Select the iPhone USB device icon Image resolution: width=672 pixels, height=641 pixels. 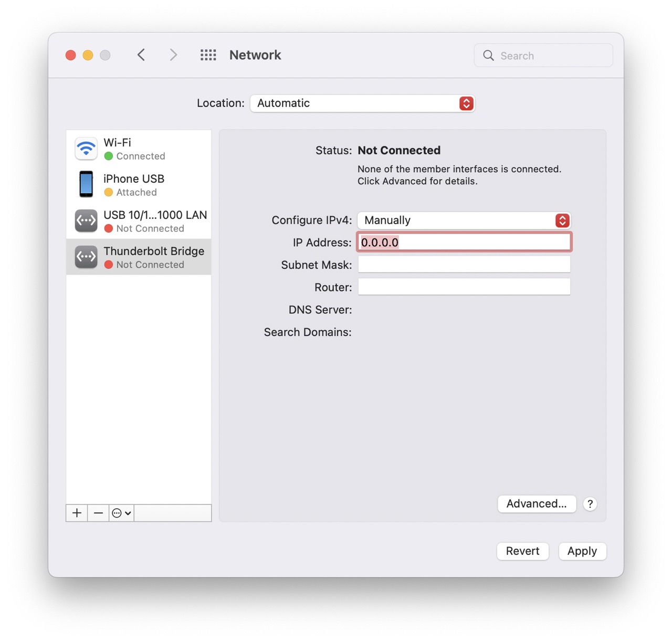(86, 184)
